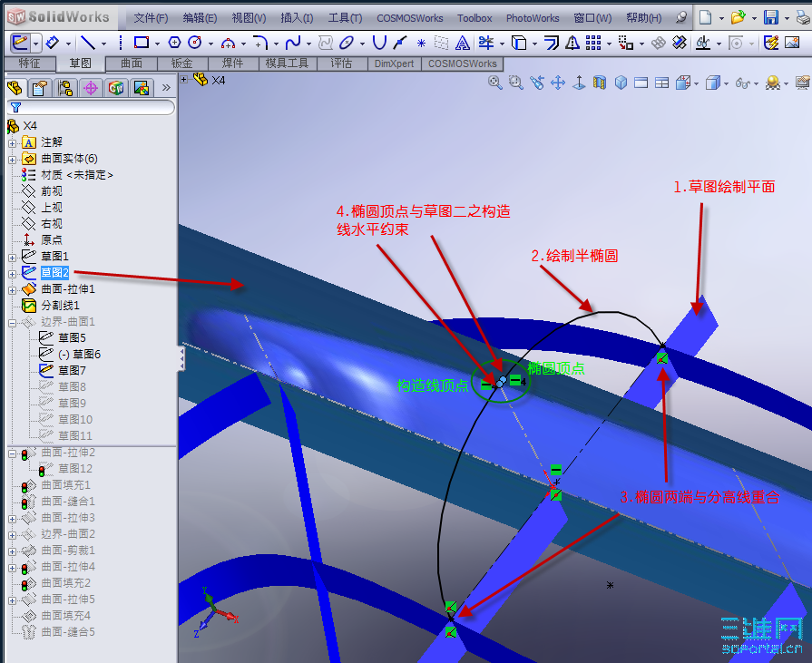This screenshot has height=663, width=812.
Task: Switch to the 特征 tab
Action: pyautogui.click(x=30, y=63)
